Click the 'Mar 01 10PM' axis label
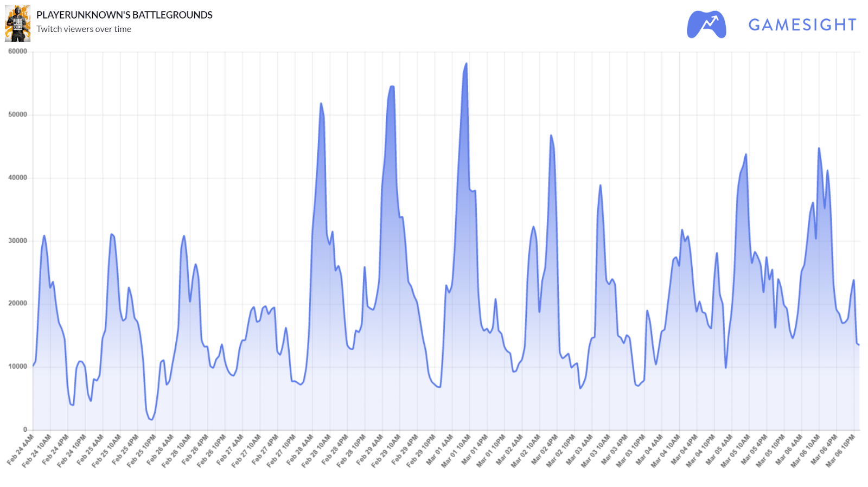Viewport: 868px width, 487px height. [490, 450]
